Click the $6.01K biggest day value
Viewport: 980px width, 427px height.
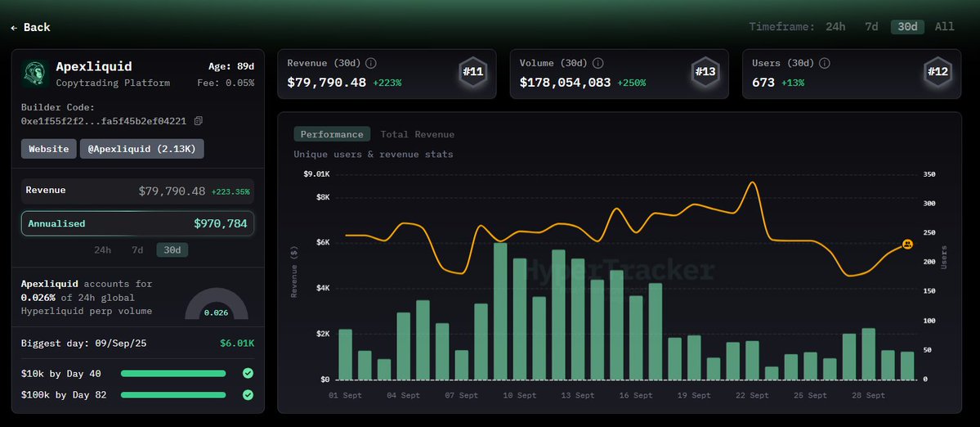(x=237, y=344)
